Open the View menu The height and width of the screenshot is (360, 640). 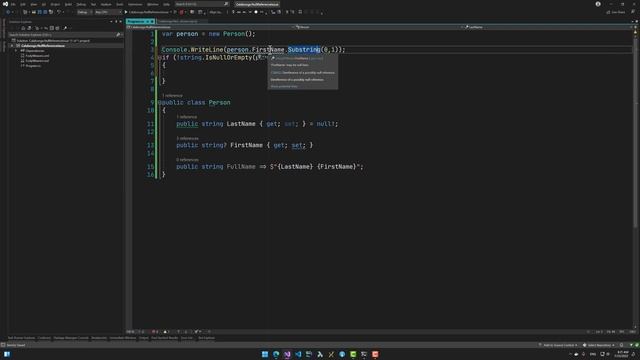tap(33, 4)
